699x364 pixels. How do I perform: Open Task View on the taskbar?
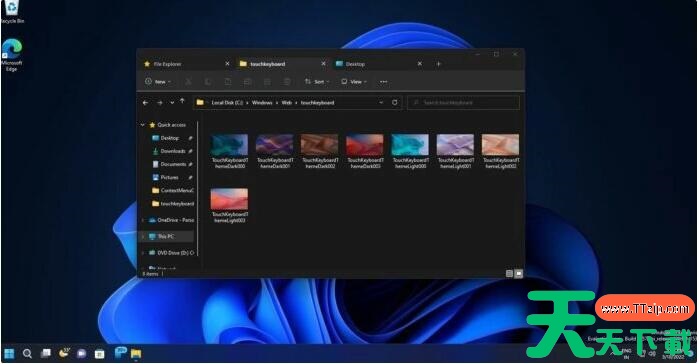click(45, 354)
